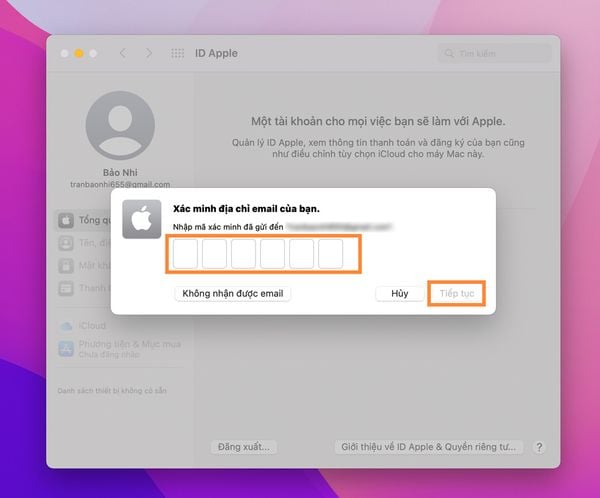The image size is (600, 498).
Task: Click the Đăng xuất... button
Action: click(x=244, y=447)
